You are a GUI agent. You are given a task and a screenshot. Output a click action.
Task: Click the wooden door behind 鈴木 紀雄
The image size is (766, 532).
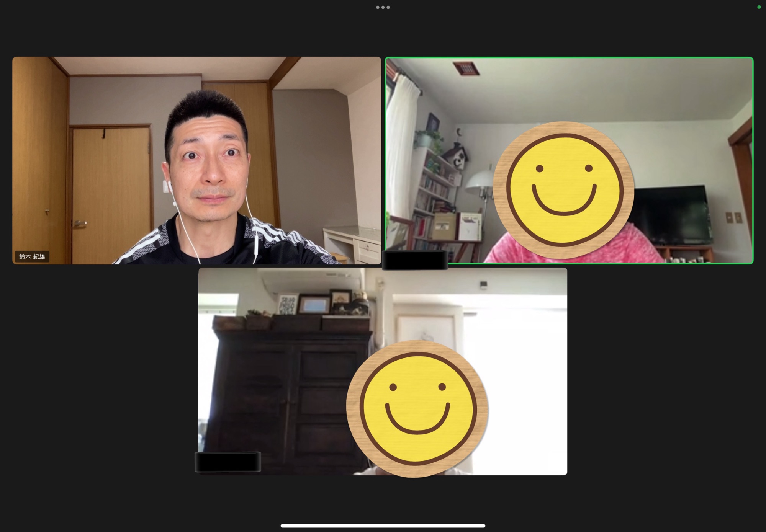[111, 191]
